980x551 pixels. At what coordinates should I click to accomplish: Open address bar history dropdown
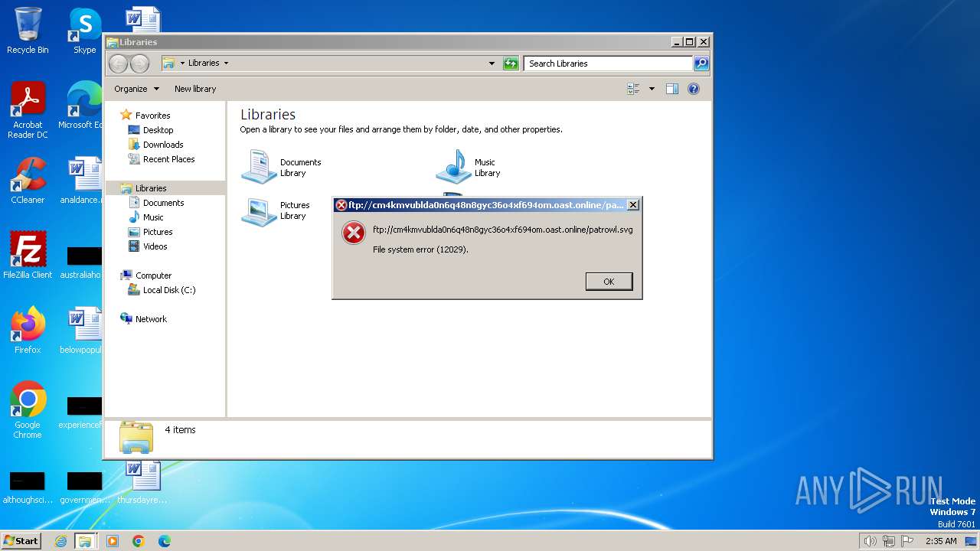pos(492,64)
